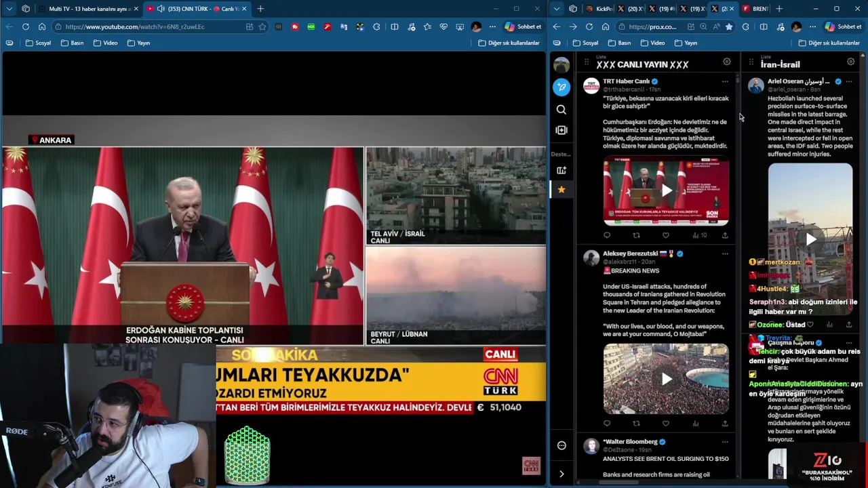
Task: Switch to BRENT tab in right browser
Action: (756, 9)
